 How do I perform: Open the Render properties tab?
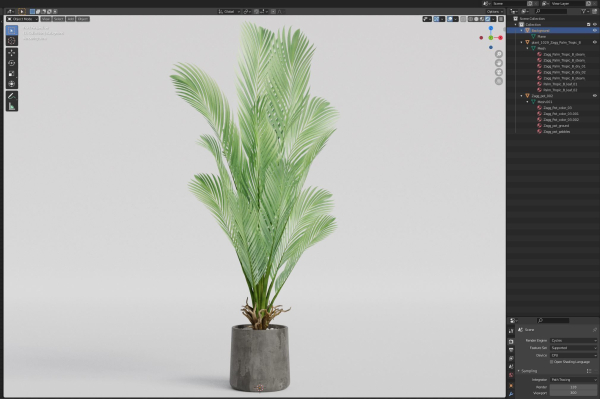click(x=511, y=341)
